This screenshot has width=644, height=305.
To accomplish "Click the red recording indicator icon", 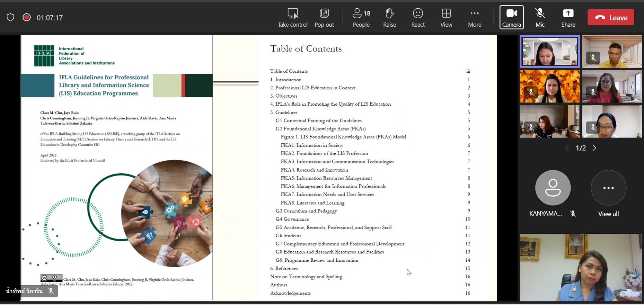I will (26, 17).
